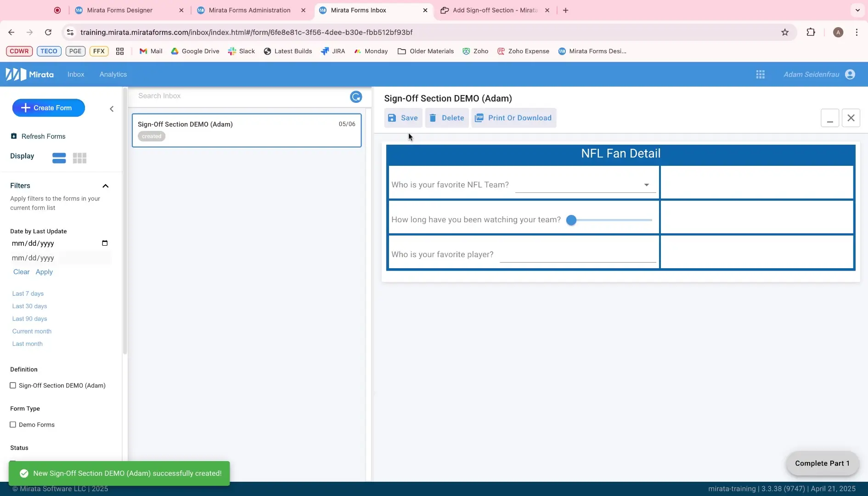868x496 pixels.
Task: Bookmark the current page
Action: click(x=785, y=32)
